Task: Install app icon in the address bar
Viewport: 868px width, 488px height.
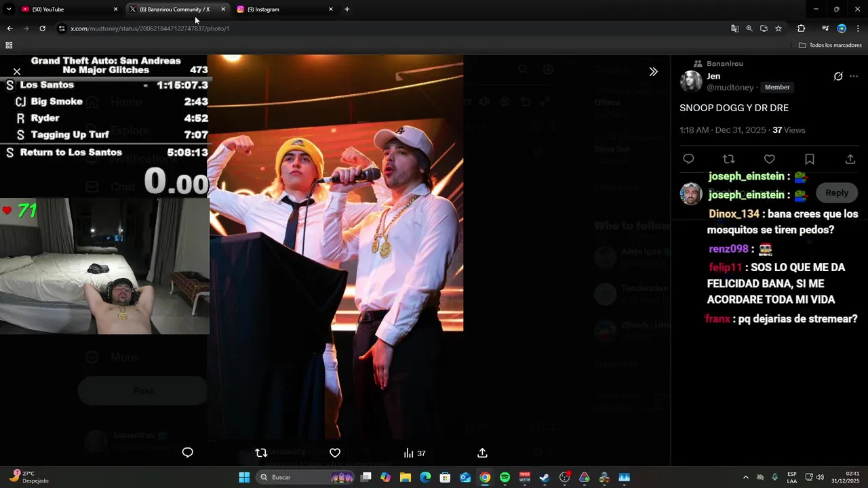Action: [764, 28]
